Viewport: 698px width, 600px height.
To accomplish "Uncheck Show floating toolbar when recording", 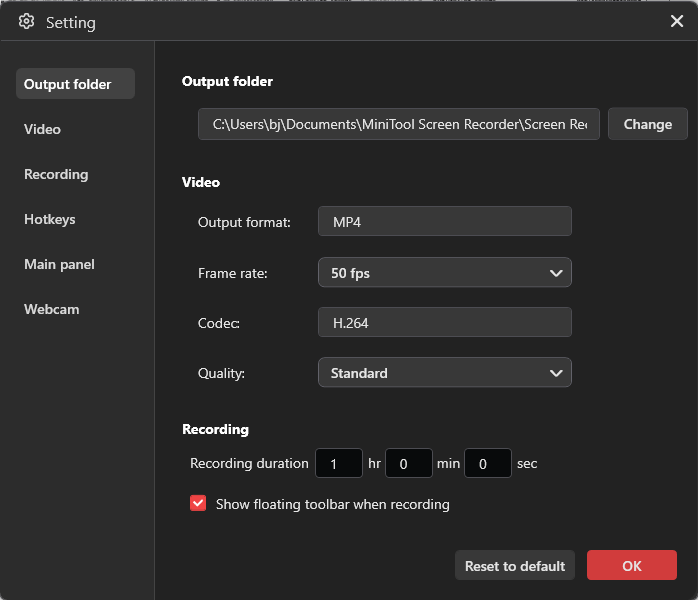I will (x=198, y=504).
